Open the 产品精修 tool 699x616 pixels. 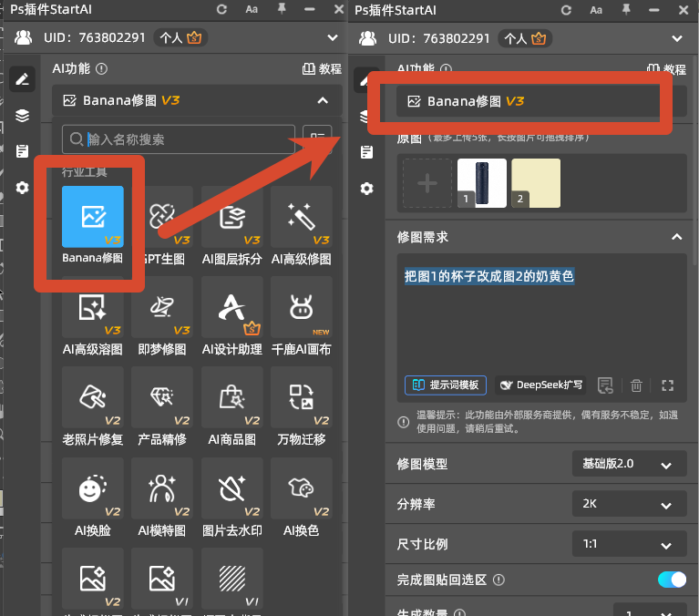click(162, 397)
